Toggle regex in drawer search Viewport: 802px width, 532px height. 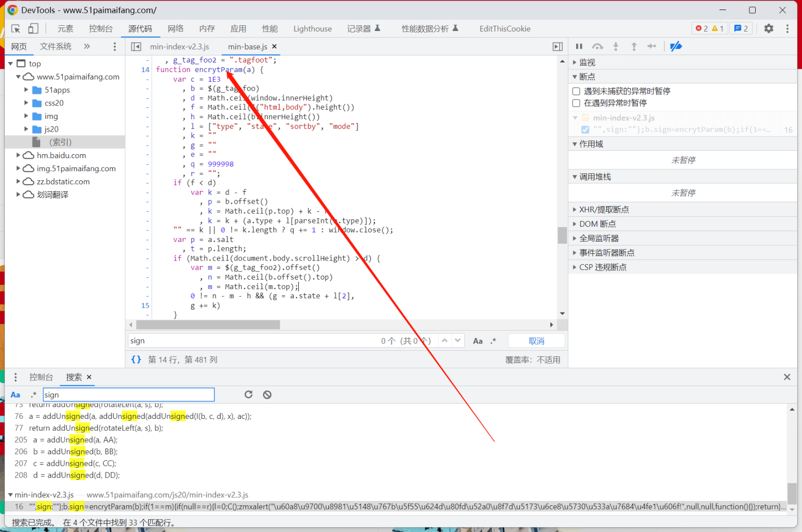33,395
